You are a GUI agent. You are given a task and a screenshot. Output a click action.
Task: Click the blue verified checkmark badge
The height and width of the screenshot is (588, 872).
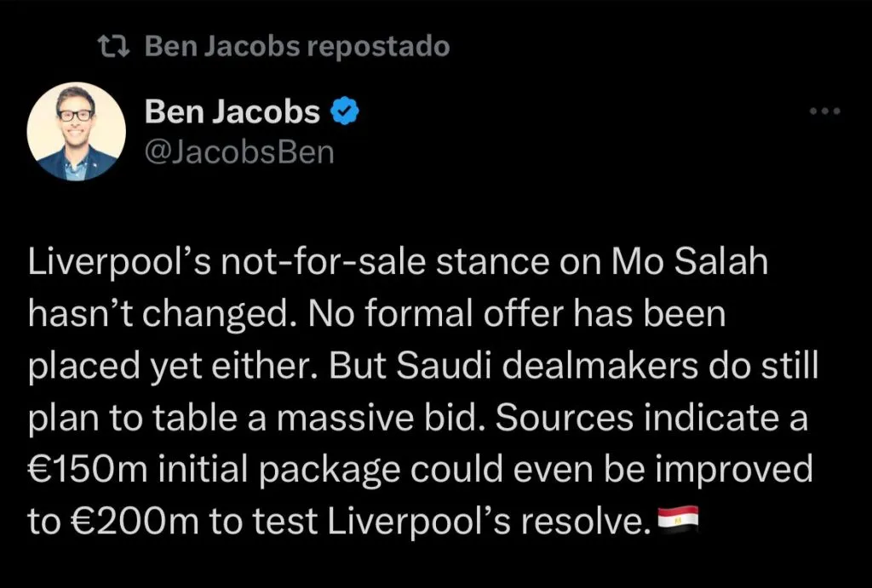coord(344,111)
